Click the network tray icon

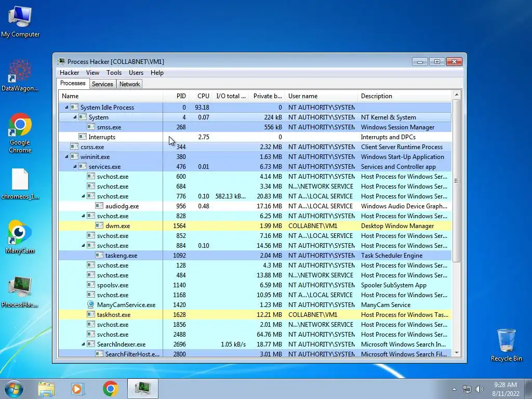467,389
